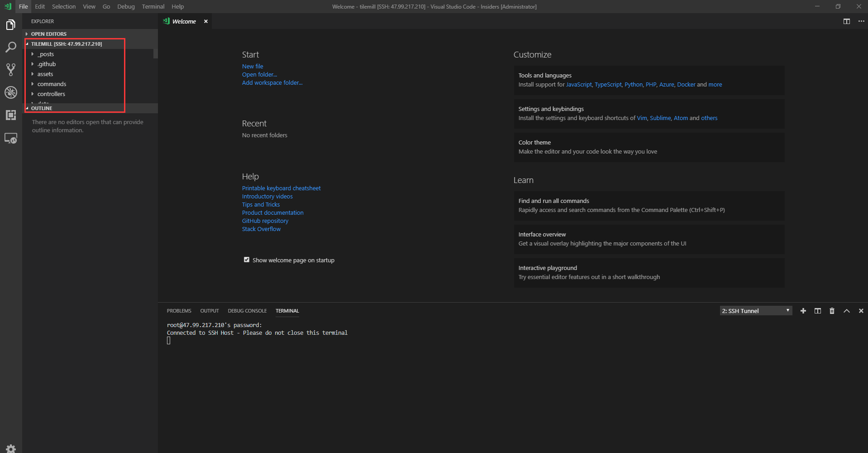Uncheck Show welcome page on startup
868x453 pixels.
pyautogui.click(x=247, y=259)
